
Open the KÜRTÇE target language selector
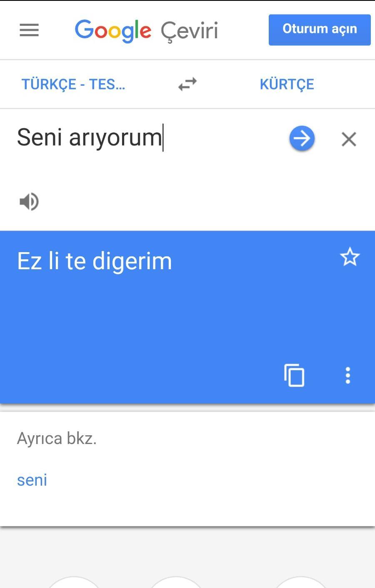pyautogui.click(x=287, y=84)
